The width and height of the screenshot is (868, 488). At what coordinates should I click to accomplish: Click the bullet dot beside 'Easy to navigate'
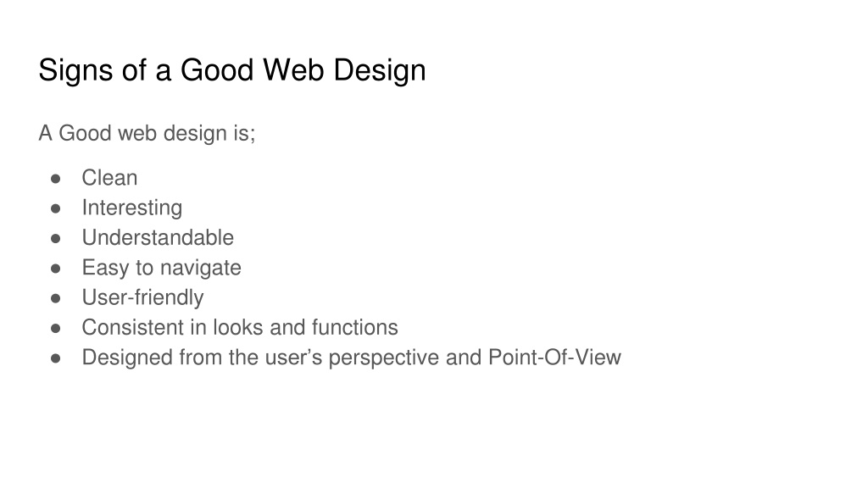55,269
